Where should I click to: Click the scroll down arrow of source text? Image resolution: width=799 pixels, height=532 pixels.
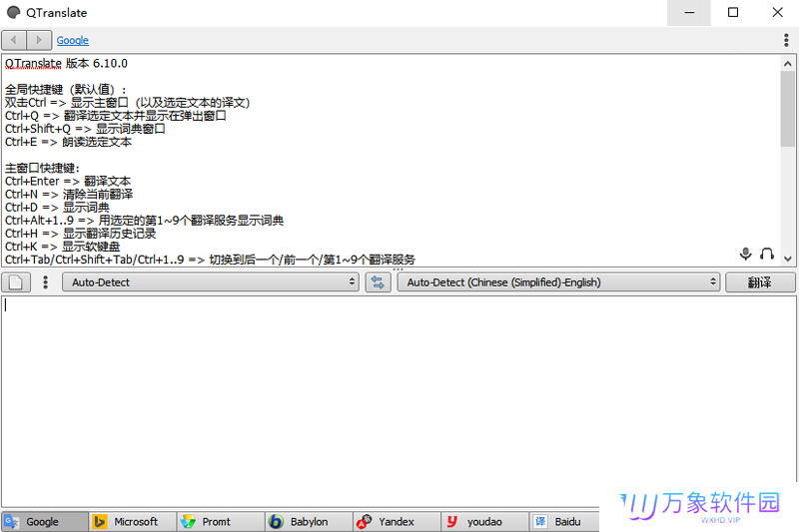coord(788,259)
